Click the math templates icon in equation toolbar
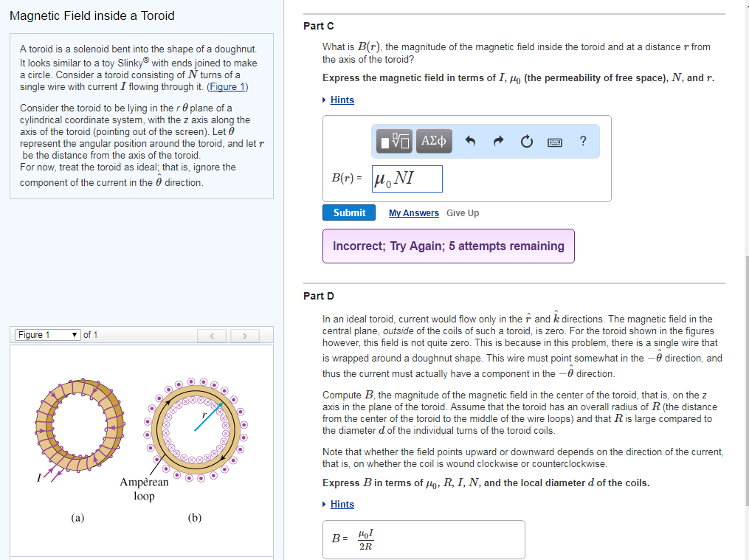 395,140
